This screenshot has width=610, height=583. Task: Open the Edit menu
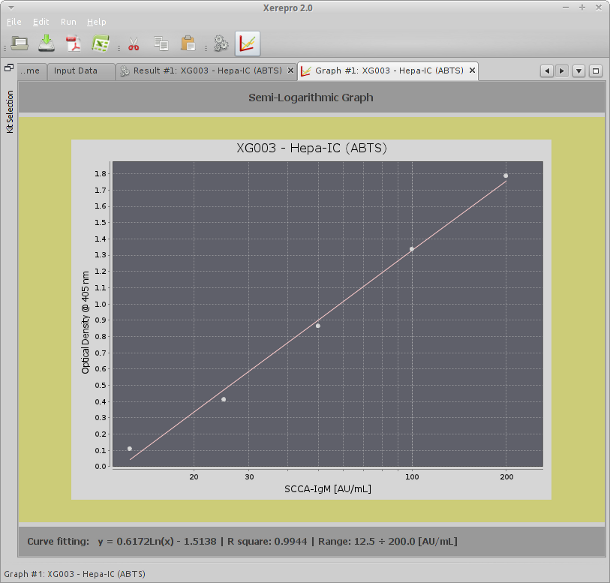pos(41,21)
